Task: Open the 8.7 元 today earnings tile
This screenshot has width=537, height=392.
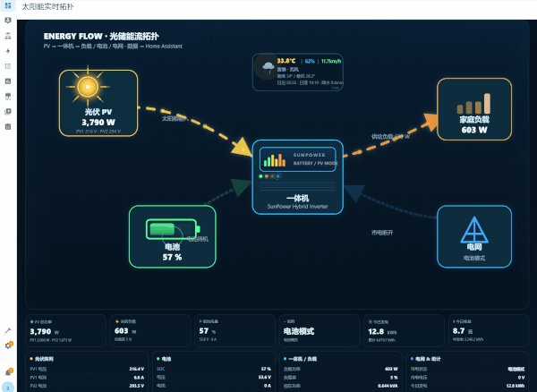Action: 489,331
